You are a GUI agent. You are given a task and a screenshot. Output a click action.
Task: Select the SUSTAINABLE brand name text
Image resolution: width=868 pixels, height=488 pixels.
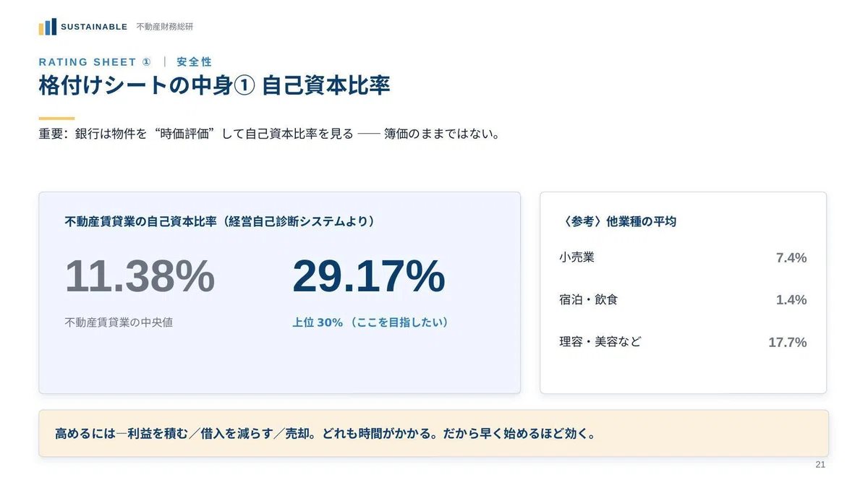point(94,27)
